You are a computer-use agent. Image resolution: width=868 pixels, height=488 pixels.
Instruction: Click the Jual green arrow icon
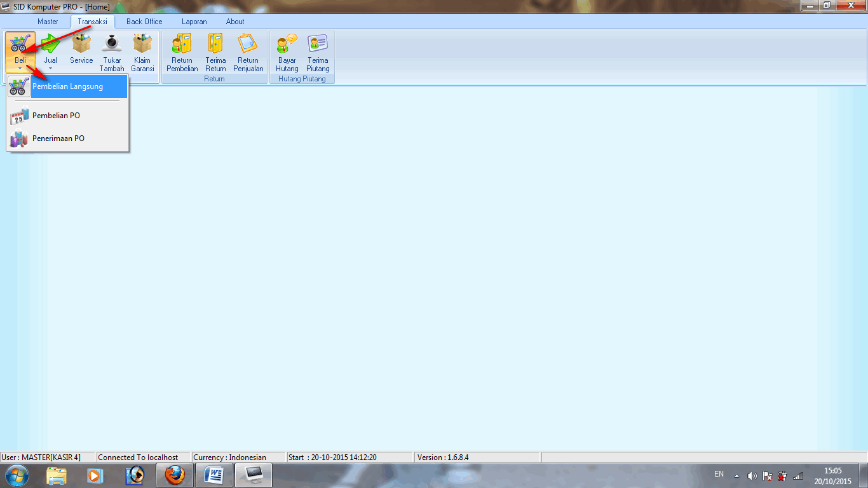point(50,44)
